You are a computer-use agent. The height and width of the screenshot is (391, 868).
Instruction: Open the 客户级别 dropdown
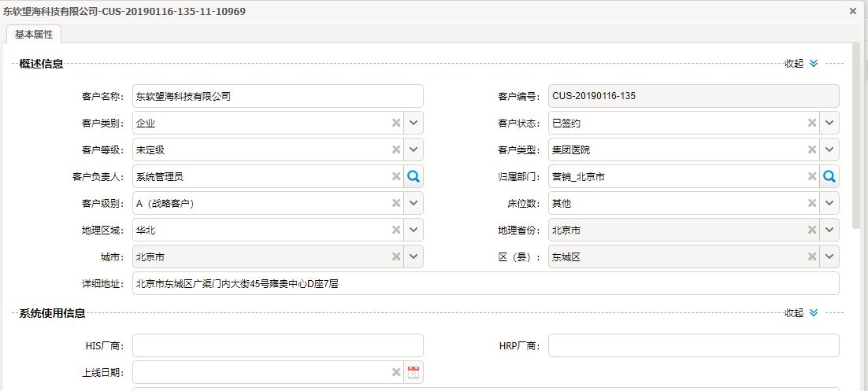coord(414,203)
